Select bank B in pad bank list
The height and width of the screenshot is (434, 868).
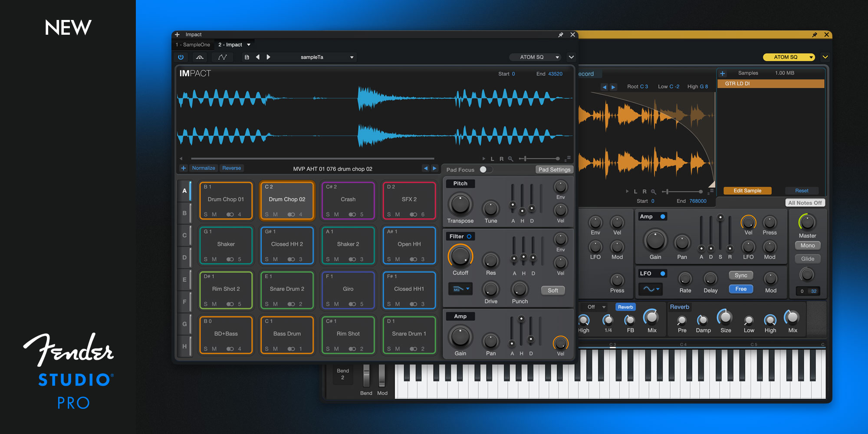(184, 213)
